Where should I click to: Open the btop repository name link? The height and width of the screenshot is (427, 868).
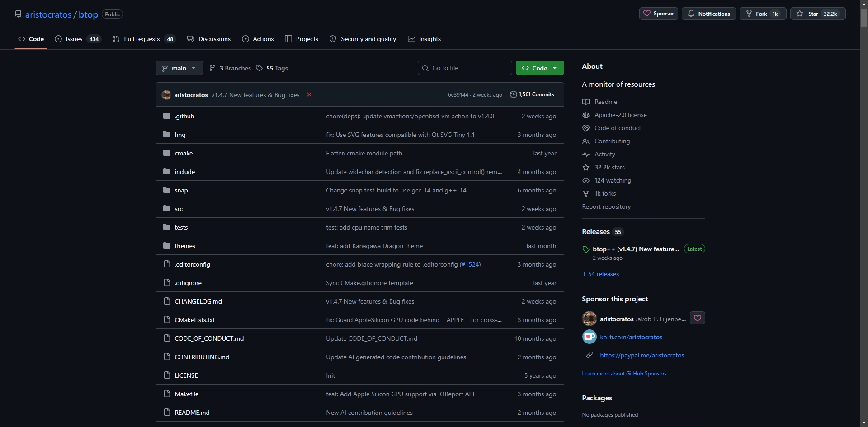tap(88, 14)
